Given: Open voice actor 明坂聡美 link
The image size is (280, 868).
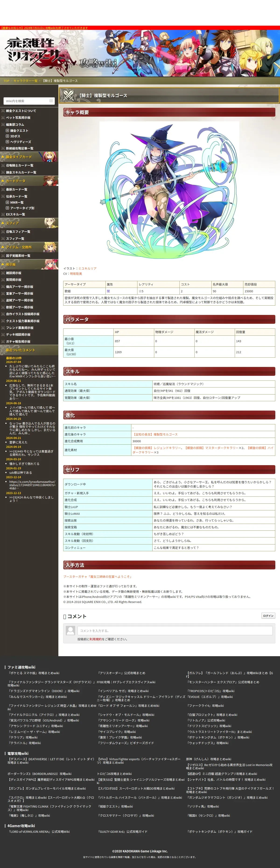Looking at the screenshot, I should click(76, 274).
